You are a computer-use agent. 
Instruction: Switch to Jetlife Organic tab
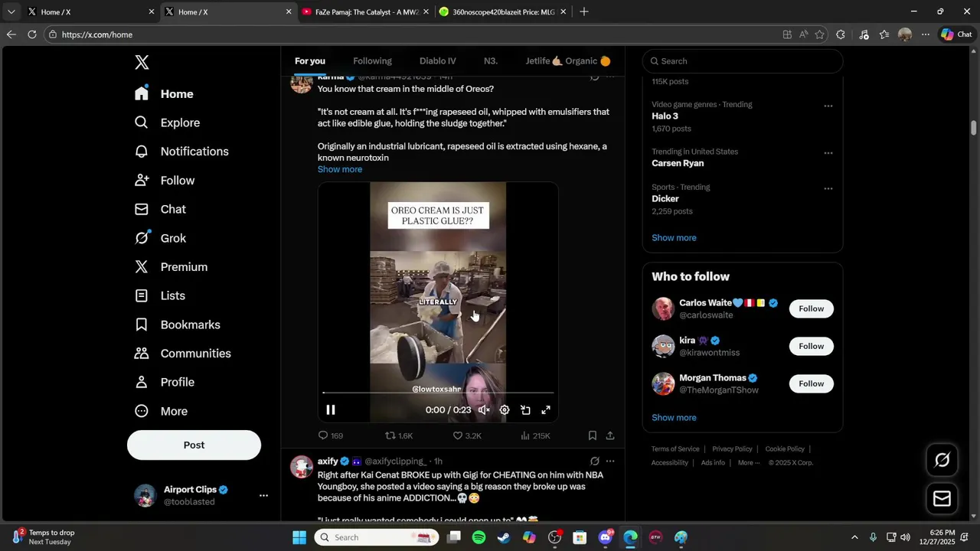568,61
